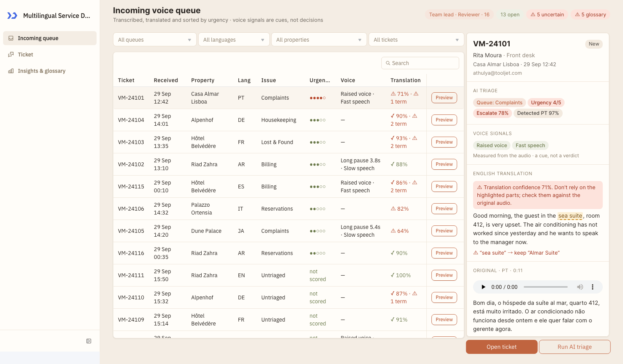
Task: Preview ticket VM-24103
Action: pos(444,142)
